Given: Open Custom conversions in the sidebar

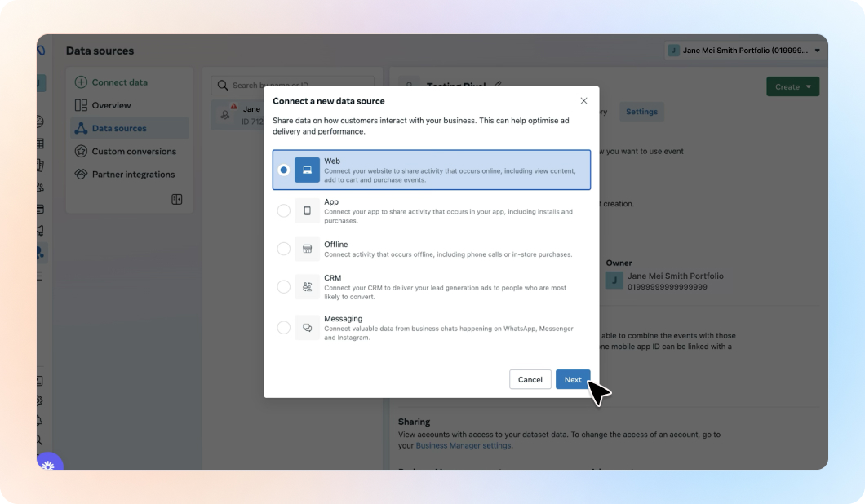Looking at the screenshot, I should pos(130,151).
